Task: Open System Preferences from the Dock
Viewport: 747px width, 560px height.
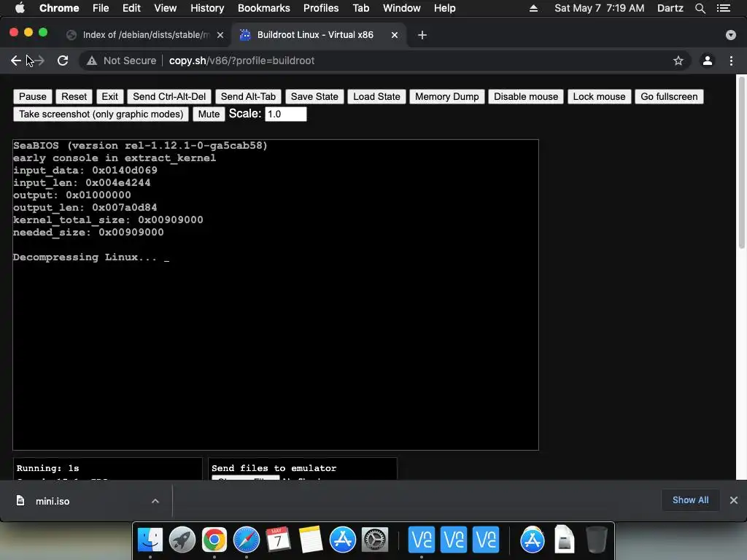Action: (x=375, y=540)
